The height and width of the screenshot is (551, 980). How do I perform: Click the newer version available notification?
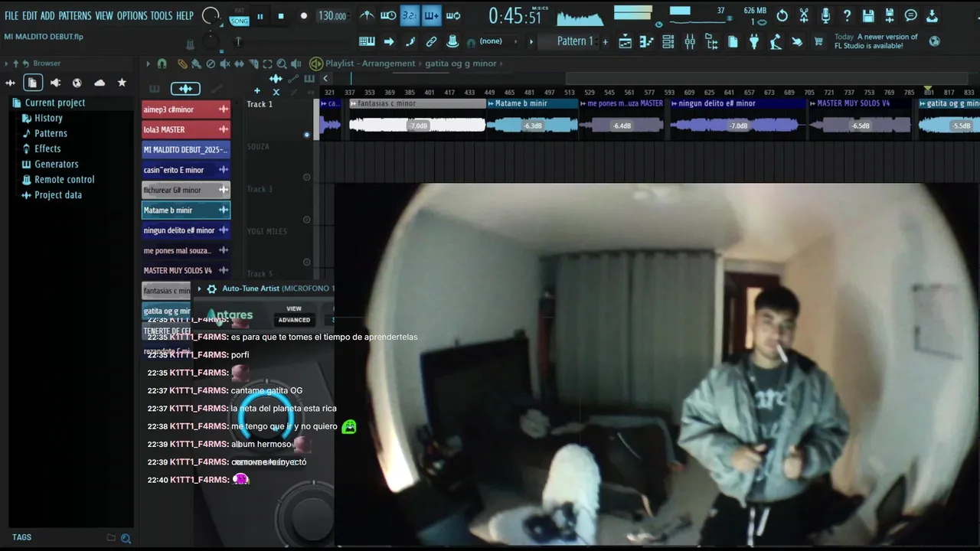coord(876,41)
